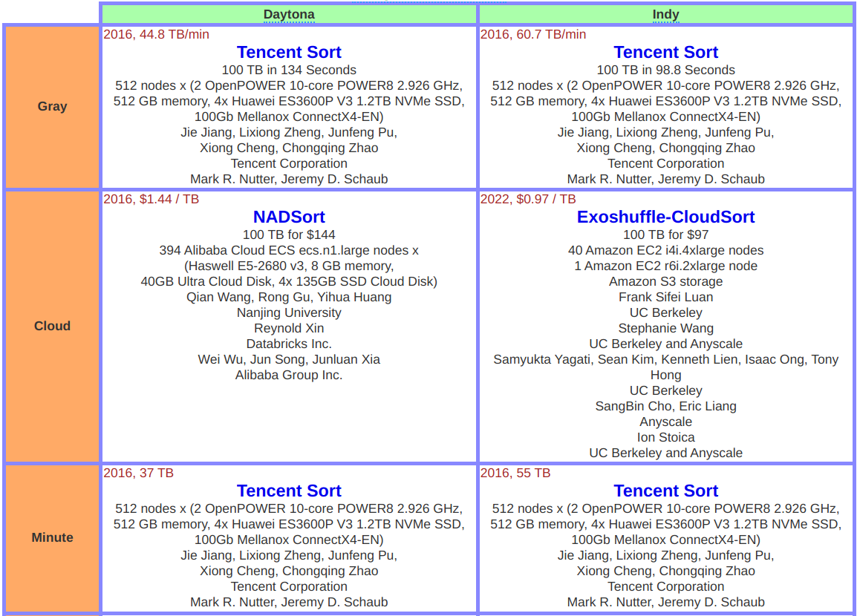Click 'Wei Wu, Jun Song, Junluan Xia' line

pos(288,359)
